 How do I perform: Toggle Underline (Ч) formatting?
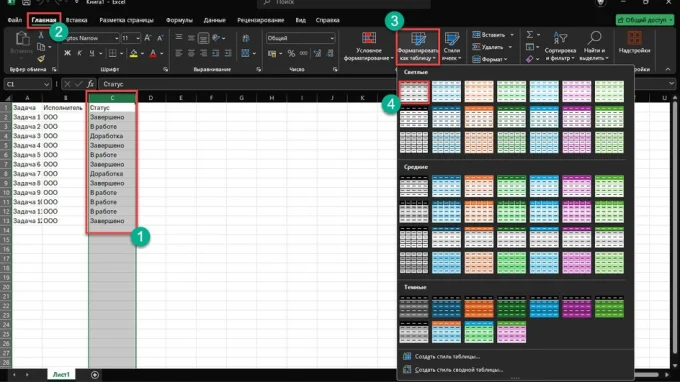pyautogui.click(x=92, y=53)
